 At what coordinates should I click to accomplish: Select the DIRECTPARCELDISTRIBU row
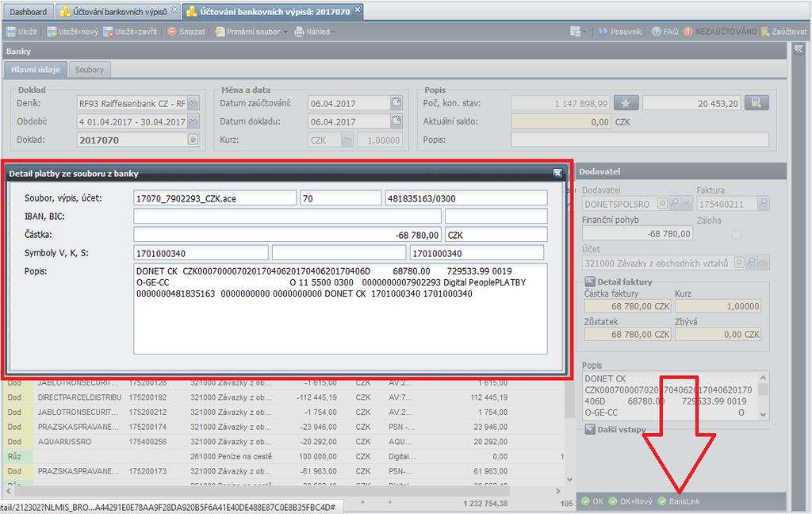pos(282,397)
